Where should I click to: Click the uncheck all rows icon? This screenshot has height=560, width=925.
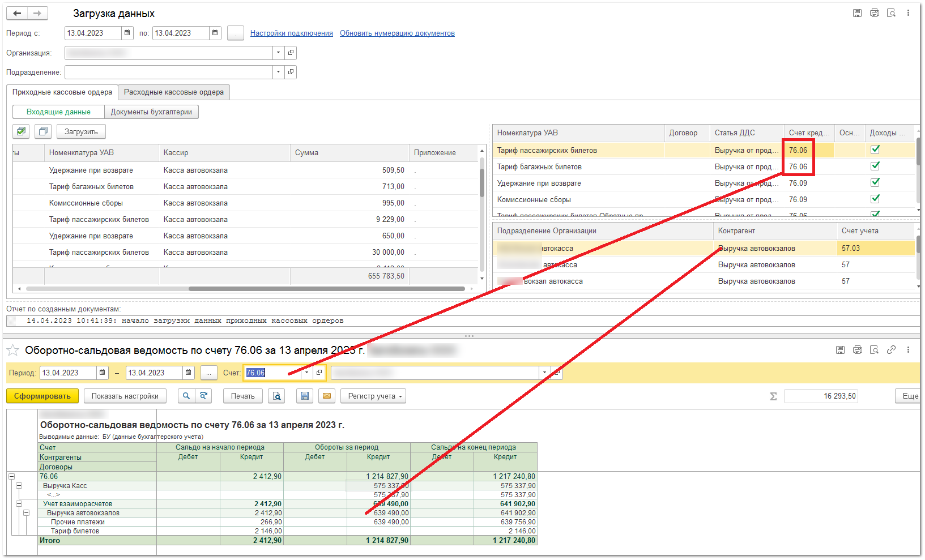coord(43,131)
